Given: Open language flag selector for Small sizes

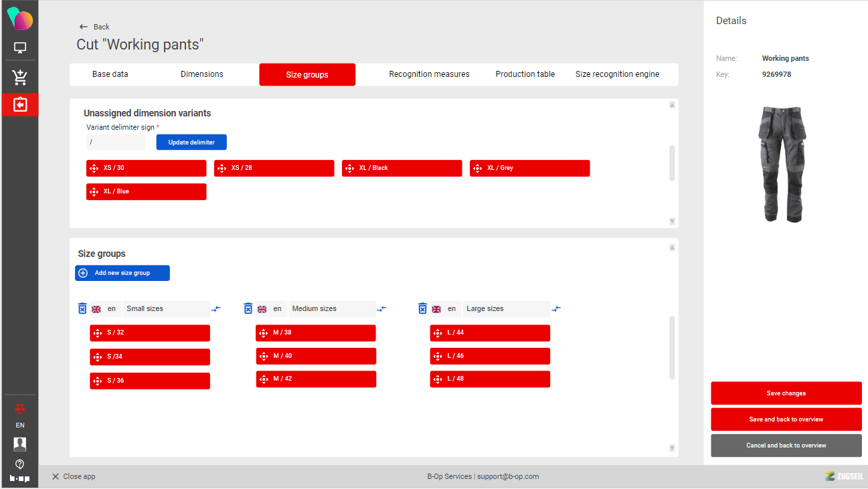Looking at the screenshot, I should (96, 309).
